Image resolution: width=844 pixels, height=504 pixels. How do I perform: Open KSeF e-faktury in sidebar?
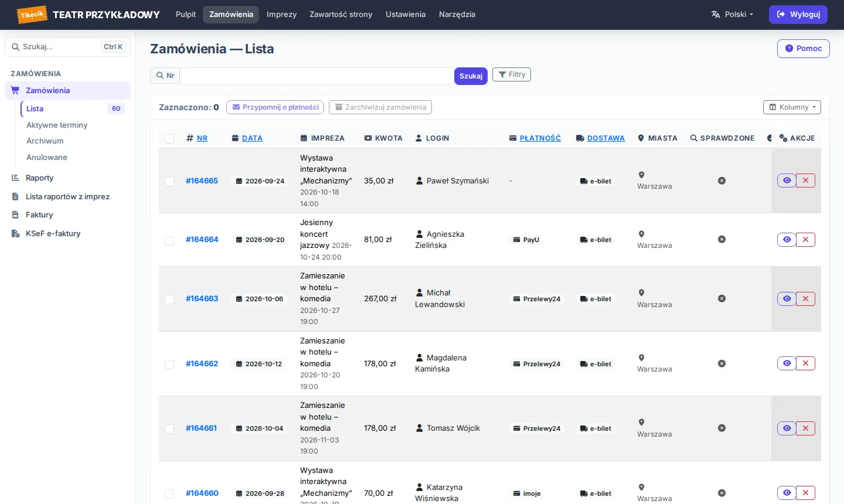click(x=67, y=233)
